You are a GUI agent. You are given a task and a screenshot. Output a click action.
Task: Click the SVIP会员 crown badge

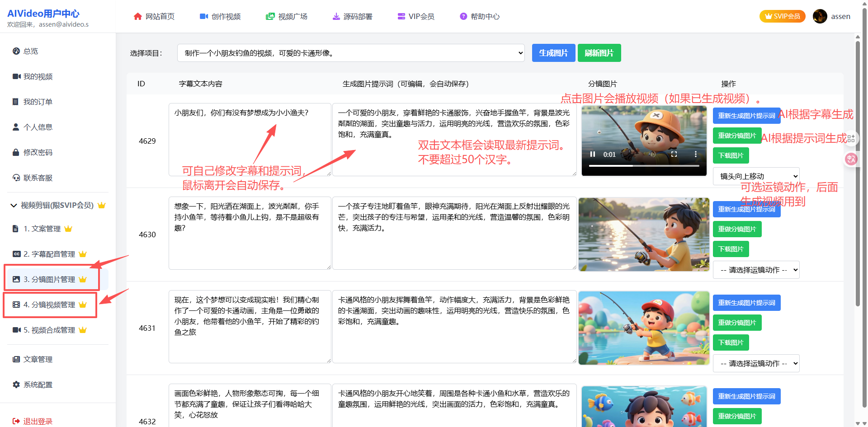(x=782, y=16)
